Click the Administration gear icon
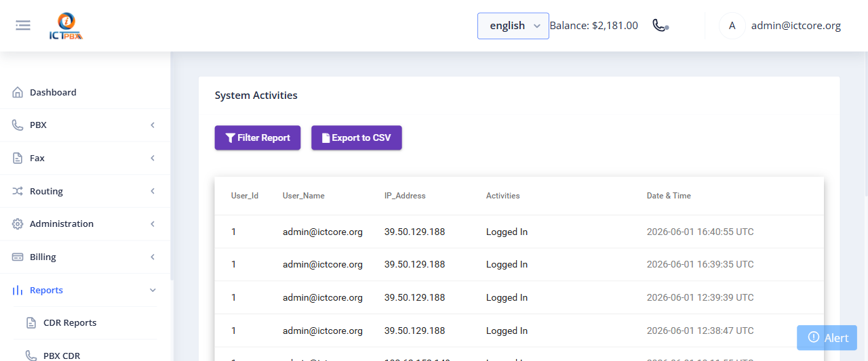 click(18, 224)
